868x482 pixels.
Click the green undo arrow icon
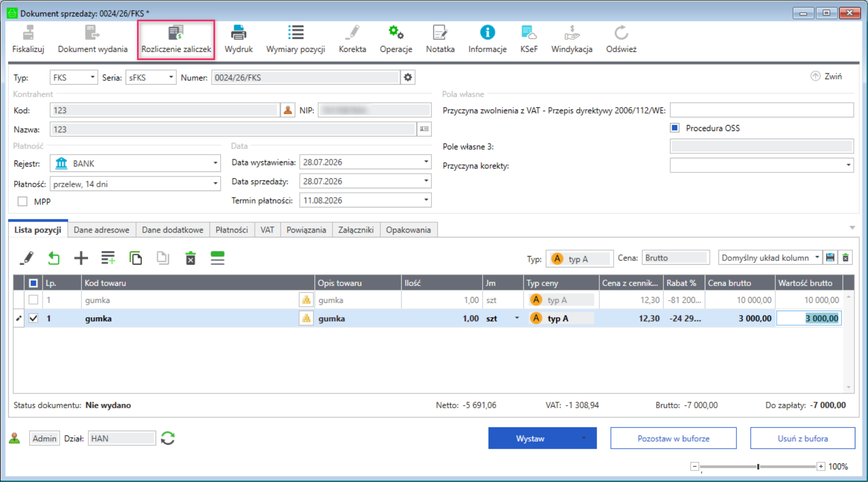[53, 258]
